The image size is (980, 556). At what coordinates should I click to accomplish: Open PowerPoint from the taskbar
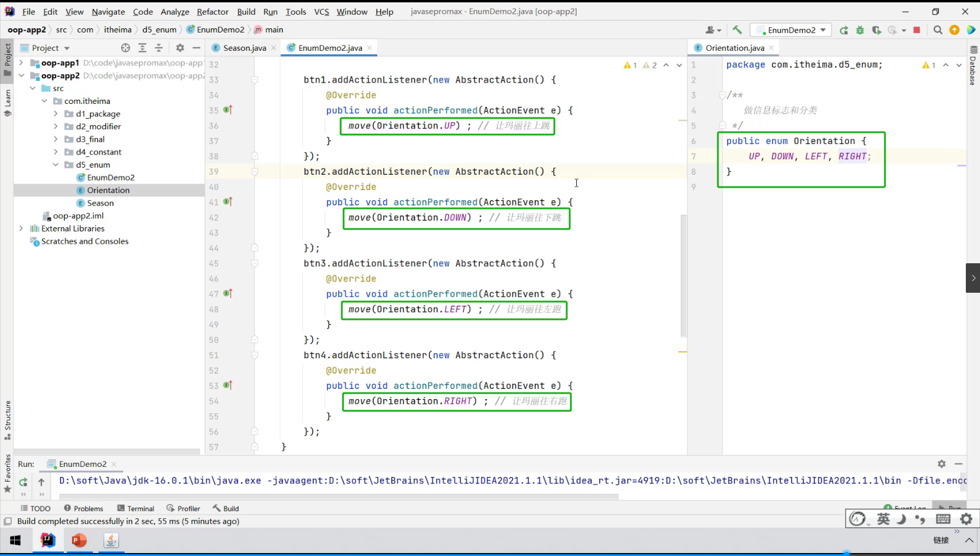[x=79, y=540]
